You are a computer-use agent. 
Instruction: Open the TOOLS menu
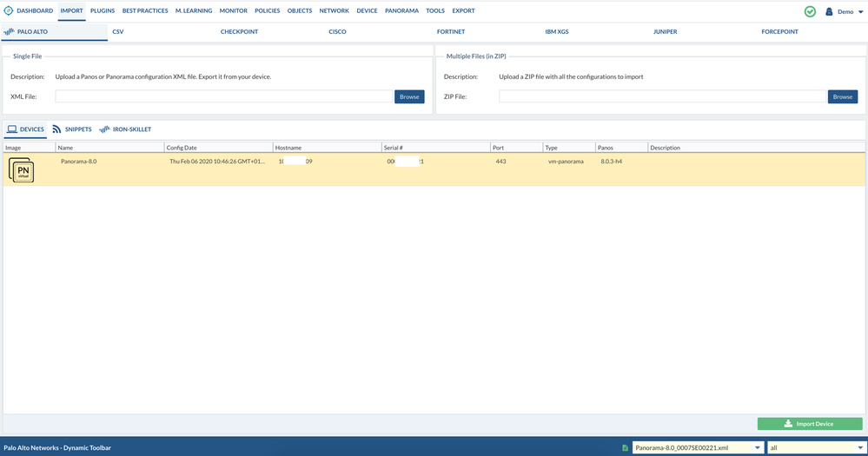coord(435,10)
